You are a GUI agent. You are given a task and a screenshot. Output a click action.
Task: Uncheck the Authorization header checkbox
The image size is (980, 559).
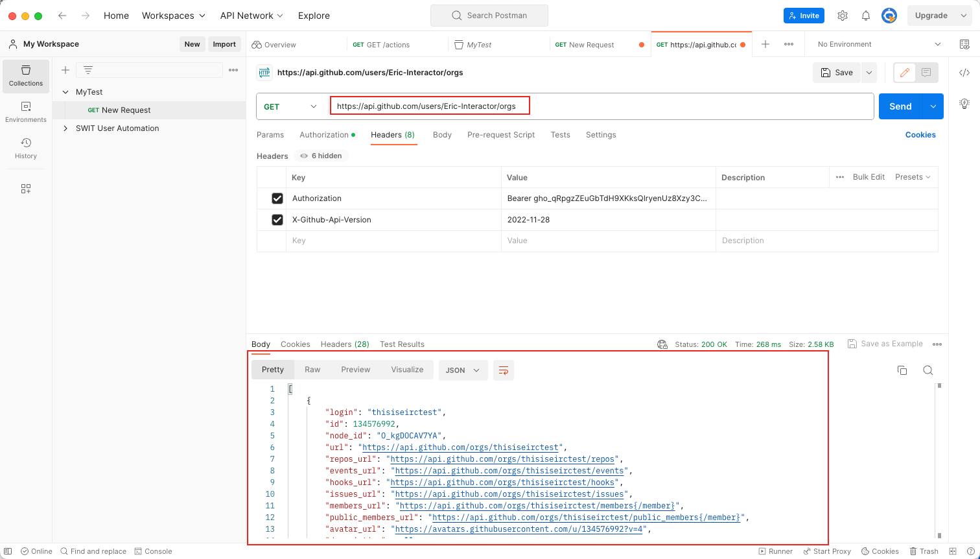click(x=277, y=198)
